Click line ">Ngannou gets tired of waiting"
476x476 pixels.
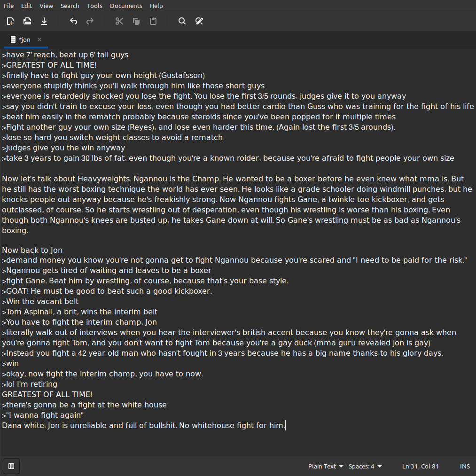tap(107, 270)
